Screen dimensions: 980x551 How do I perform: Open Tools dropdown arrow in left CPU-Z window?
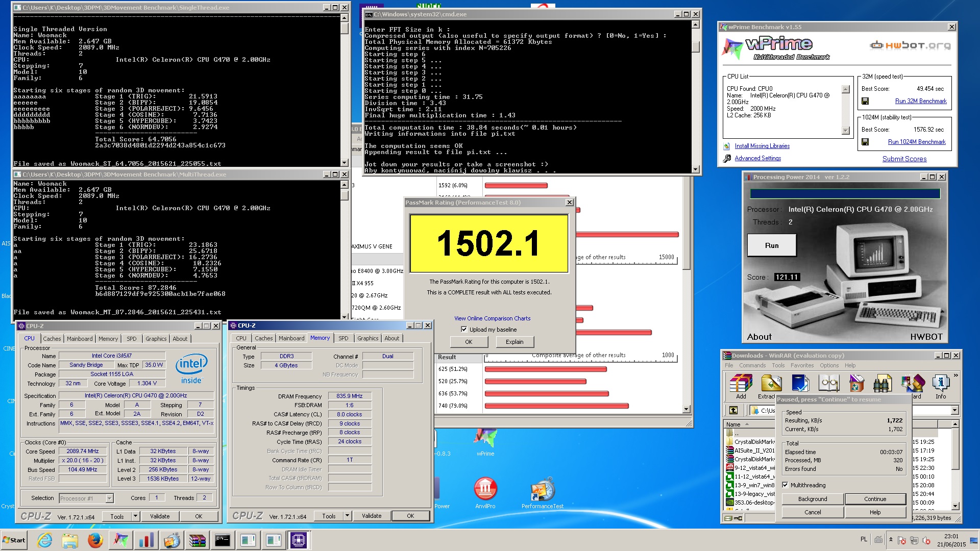pos(135,516)
